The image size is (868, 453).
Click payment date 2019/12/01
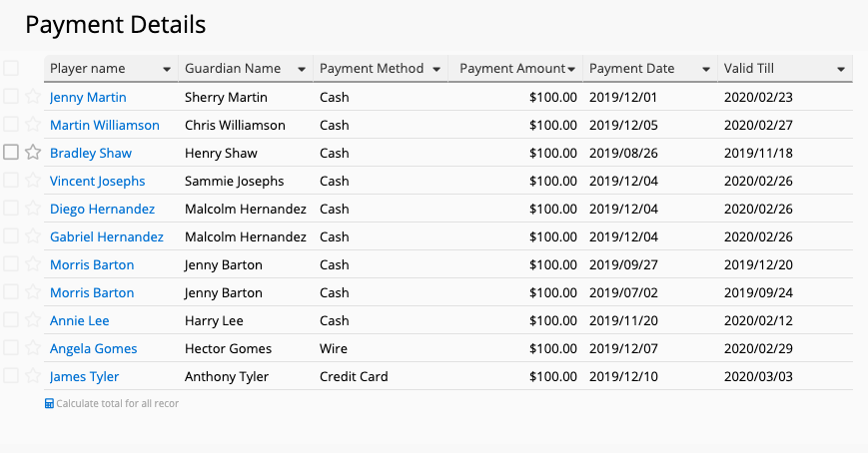tap(622, 98)
